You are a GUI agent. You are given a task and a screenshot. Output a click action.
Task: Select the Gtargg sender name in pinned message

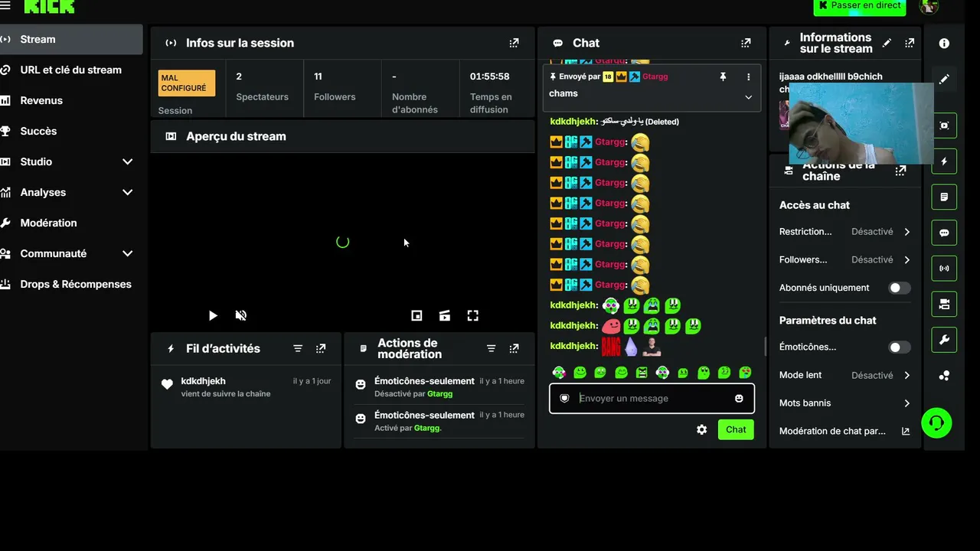pos(655,77)
